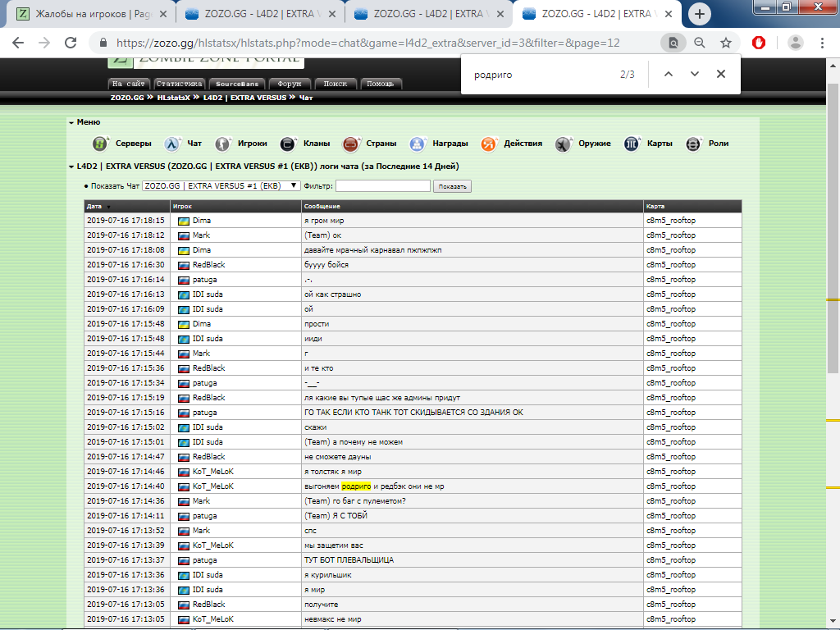Collapse the L4D2 EXTRA VERSUS chat logs section
This screenshot has width=840, height=630.
[x=71, y=167]
